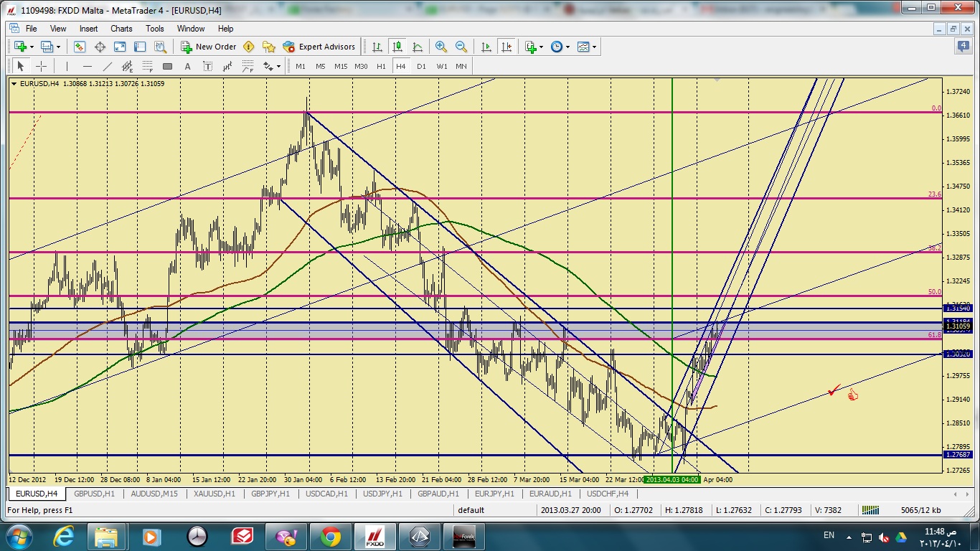
Task: Select the crosshair tool
Action: click(42, 66)
